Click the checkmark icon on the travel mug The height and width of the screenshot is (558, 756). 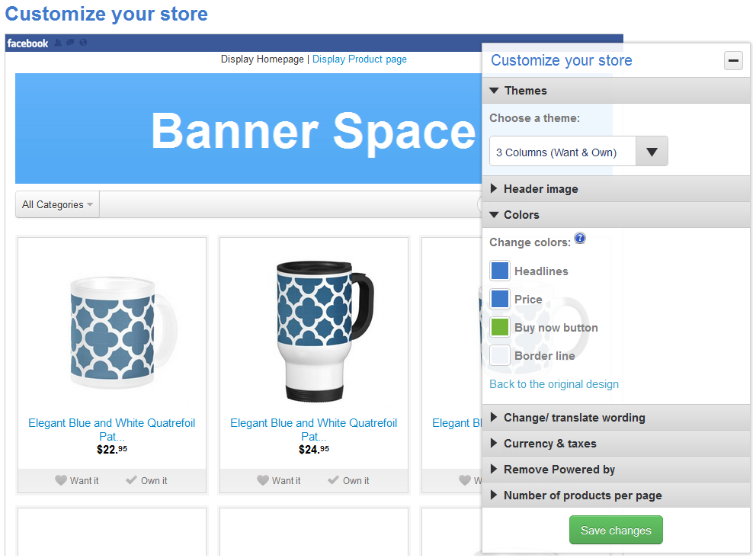click(x=334, y=480)
